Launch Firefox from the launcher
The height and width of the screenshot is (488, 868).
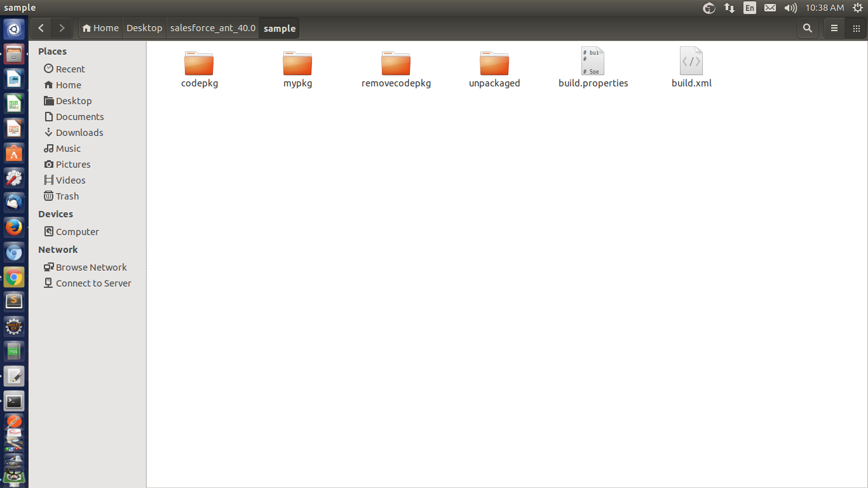pyautogui.click(x=14, y=227)
